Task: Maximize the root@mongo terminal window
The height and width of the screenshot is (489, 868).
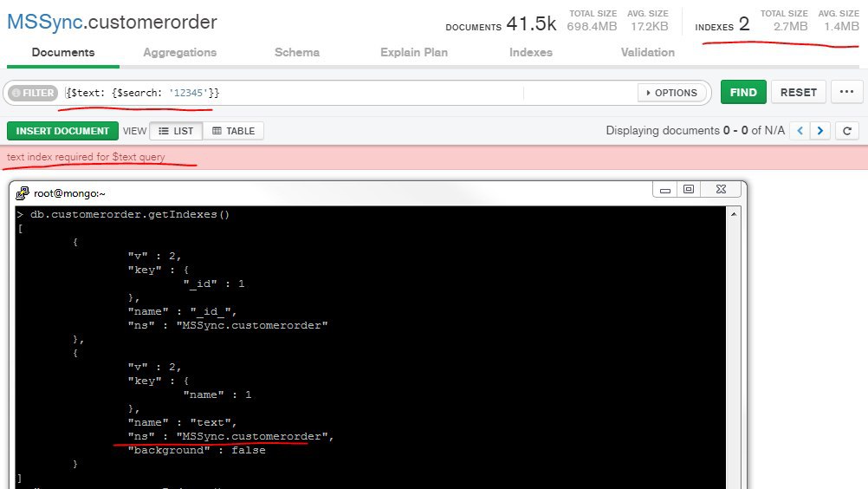Action: coord(688,190)
